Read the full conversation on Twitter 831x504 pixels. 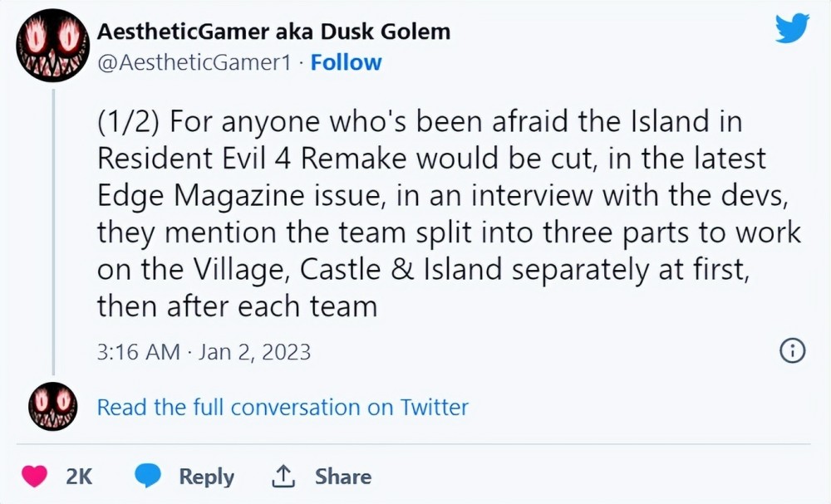(x=283, y=407)
